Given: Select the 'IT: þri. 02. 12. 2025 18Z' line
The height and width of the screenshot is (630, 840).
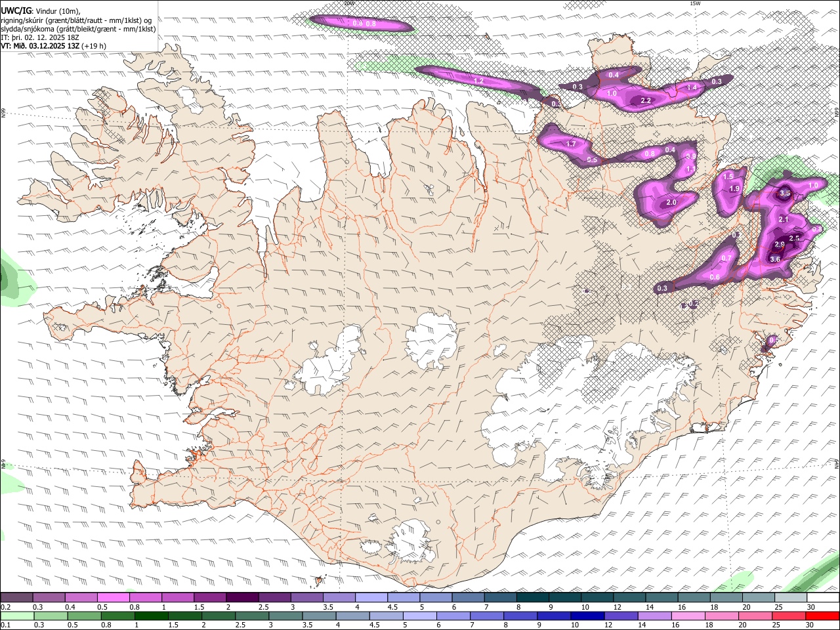Looking at the screenshot, I should pos(40,37).
